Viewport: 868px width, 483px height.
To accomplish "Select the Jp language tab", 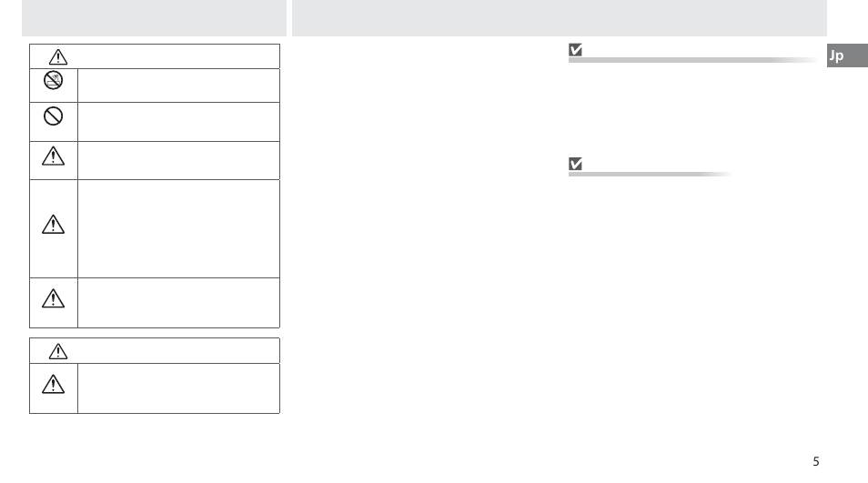I will (847, 55).
